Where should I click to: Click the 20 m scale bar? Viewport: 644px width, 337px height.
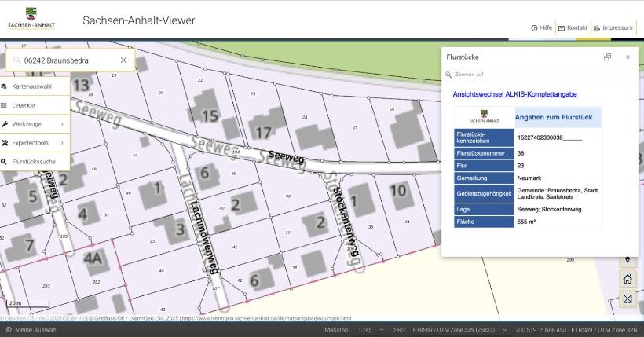click(x=27, y=303)
